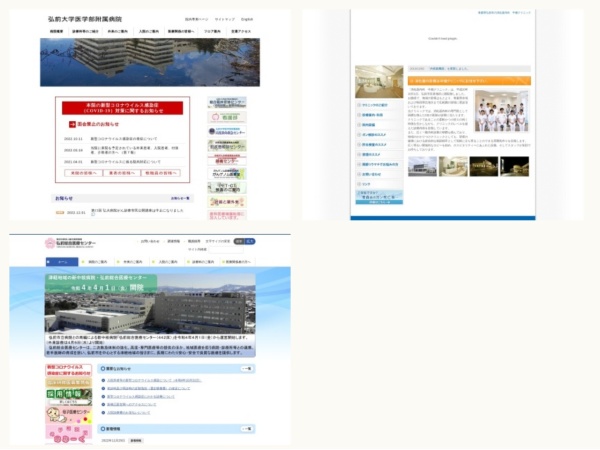
Task: Click the clinic interior photo above side menu
Action: click(379, 82)
